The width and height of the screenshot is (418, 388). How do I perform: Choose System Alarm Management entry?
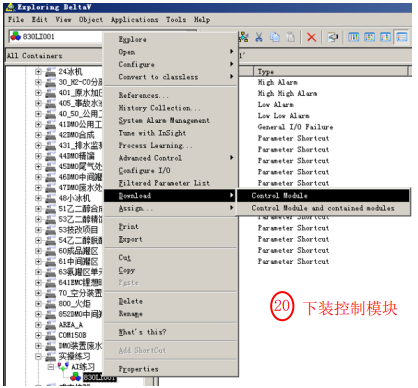[x=171, y=120]
